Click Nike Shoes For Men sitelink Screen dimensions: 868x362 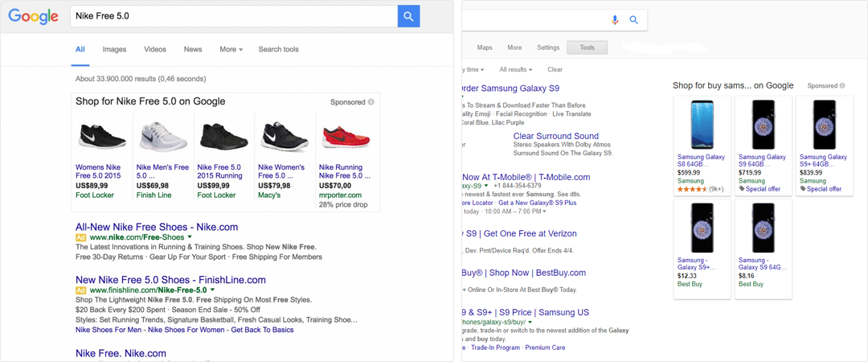click(x=109, y=330)
